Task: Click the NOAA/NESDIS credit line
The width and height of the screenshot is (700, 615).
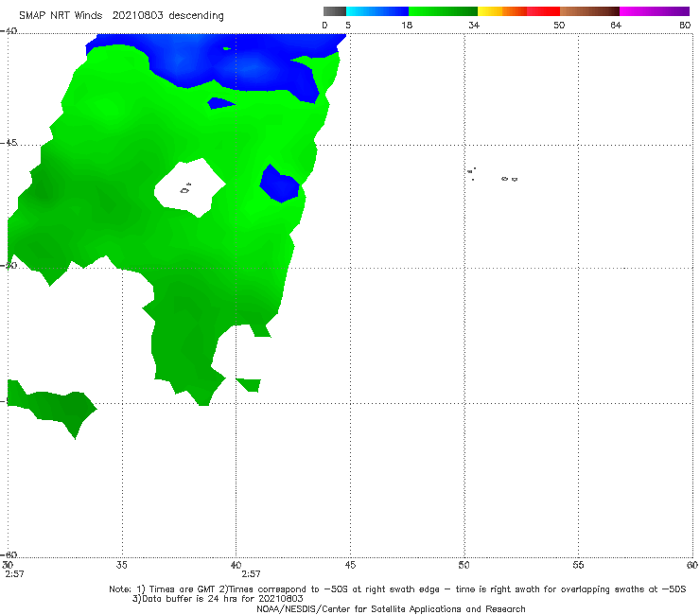Action: coord(391,608)
